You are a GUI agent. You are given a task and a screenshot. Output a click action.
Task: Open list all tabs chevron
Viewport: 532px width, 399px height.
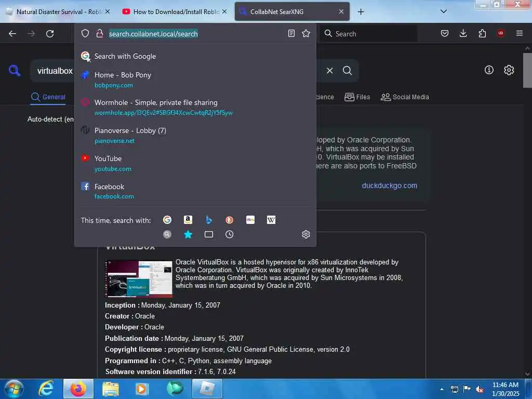(x=444, y=11)
